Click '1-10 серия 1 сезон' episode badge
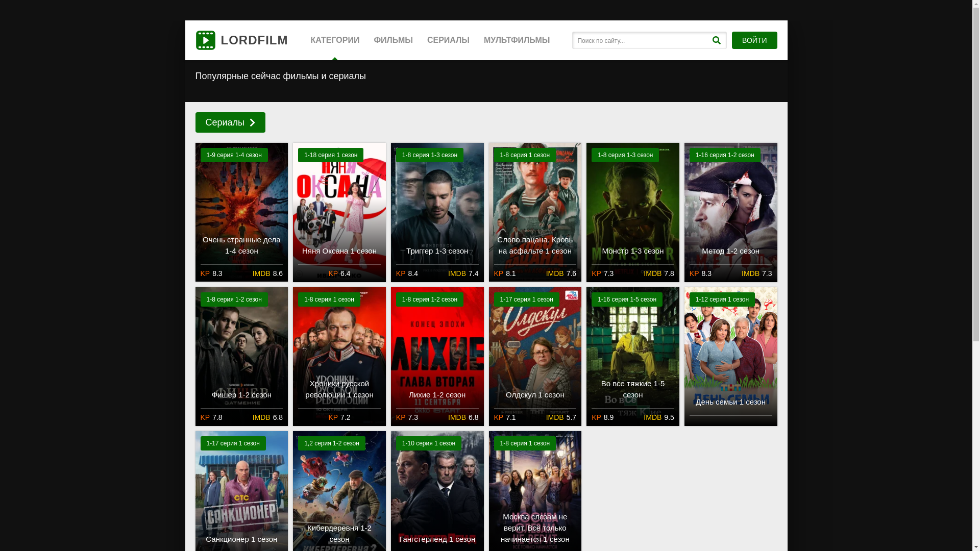Screen dimensions: 980x551 (x=429, y=443)
